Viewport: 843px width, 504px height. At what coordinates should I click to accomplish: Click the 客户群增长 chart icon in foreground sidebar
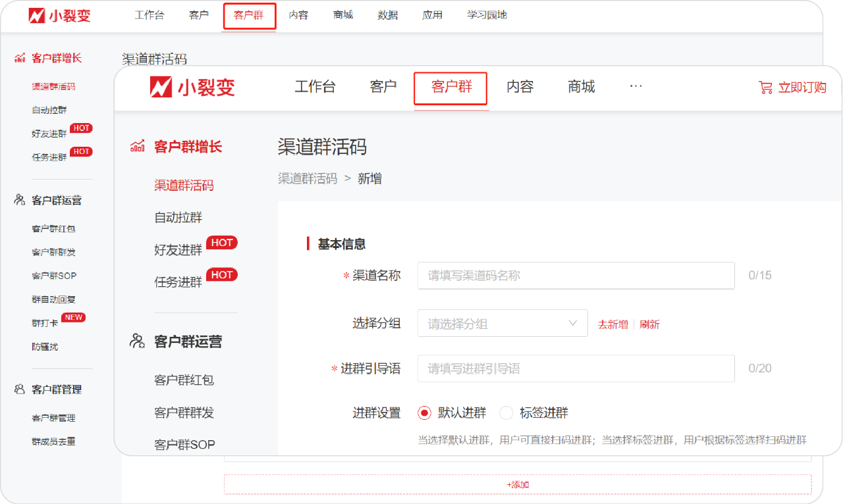click(137, 146)
